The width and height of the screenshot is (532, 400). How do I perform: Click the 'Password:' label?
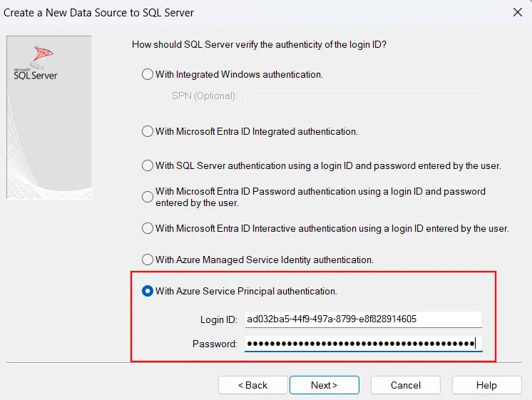215,344
